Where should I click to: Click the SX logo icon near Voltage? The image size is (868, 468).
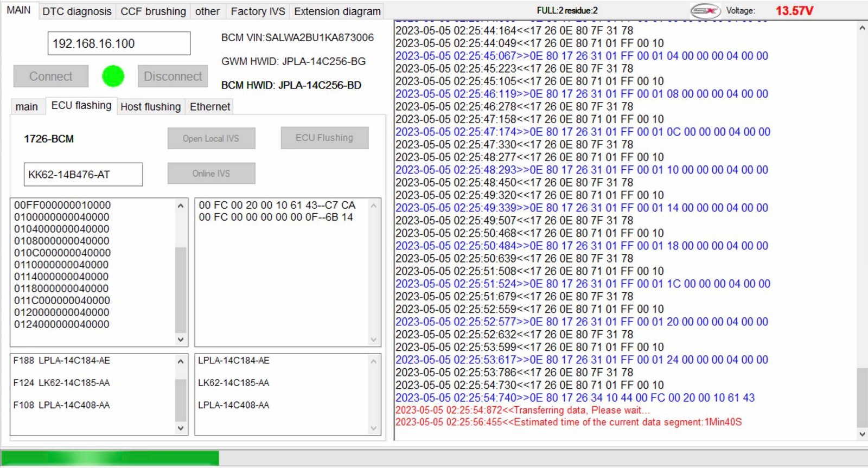705,10
